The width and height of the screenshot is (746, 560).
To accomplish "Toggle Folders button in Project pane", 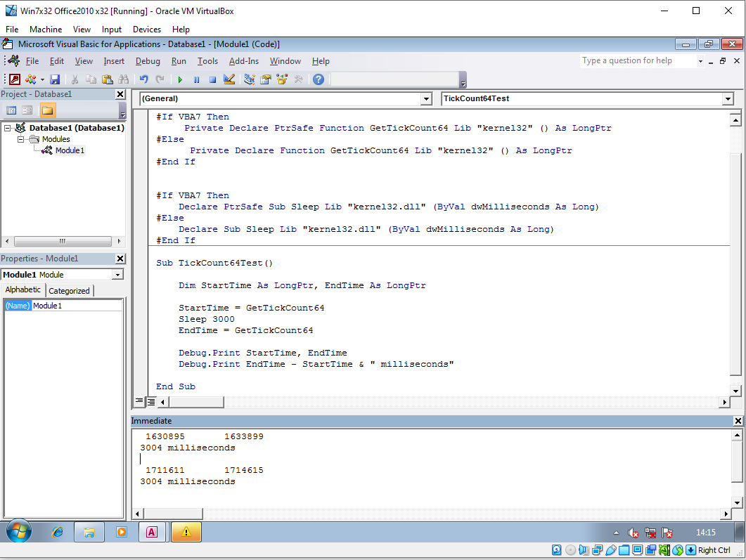I will [x=48, y=111].
